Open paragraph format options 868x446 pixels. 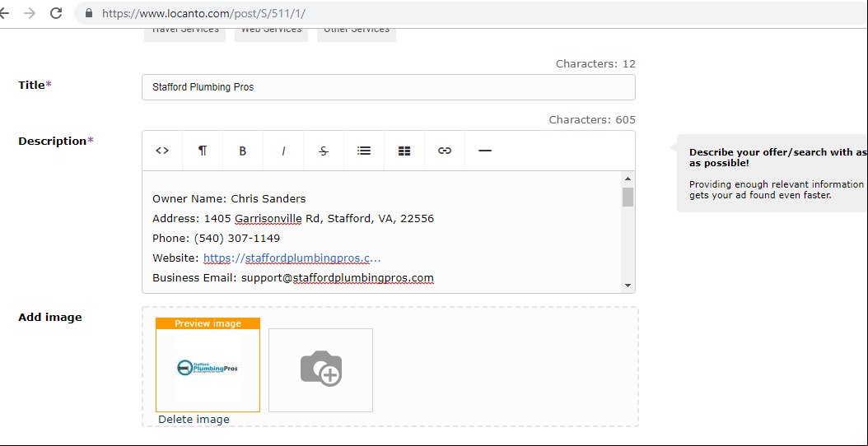(x=203, y=151)
